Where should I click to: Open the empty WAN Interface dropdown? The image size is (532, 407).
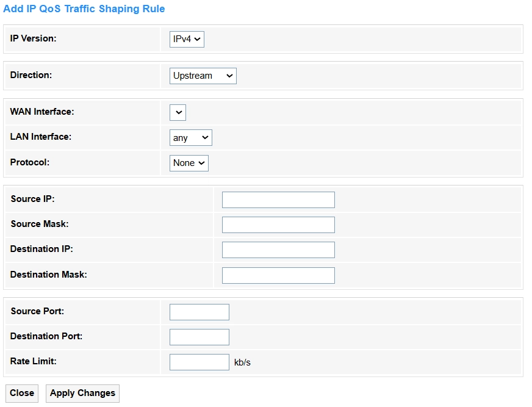click(x=178, y=112)
